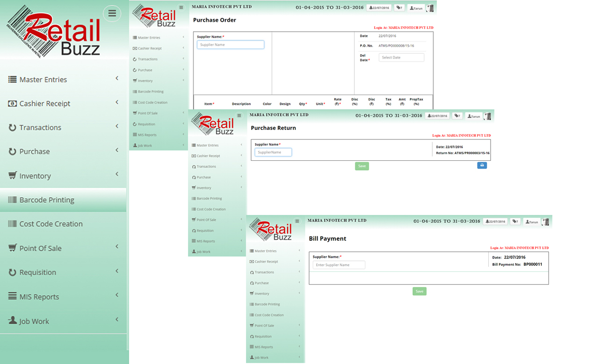Expand Inventory chevron in large sidebar
The width and height of the screenshot is (608, 364).
coord(117,174)
